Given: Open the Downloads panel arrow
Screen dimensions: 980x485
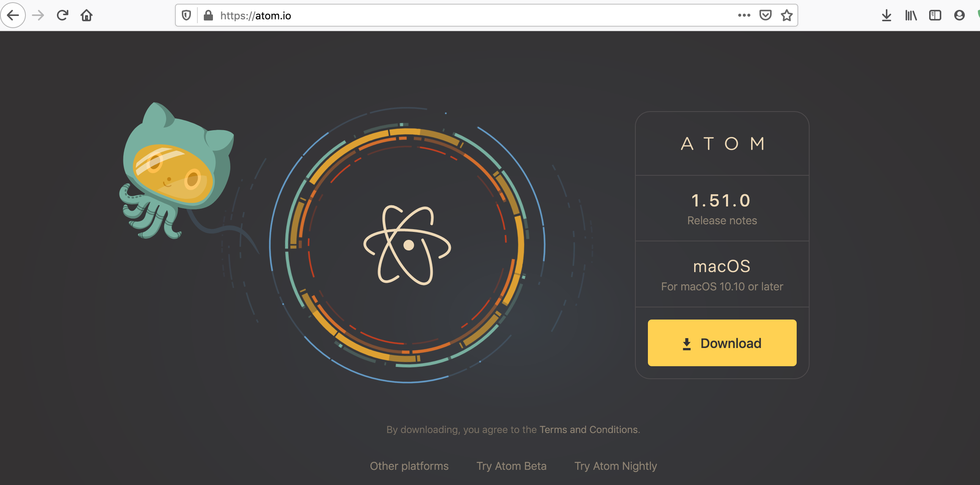Looking at the screenshot, I should 886,15.
